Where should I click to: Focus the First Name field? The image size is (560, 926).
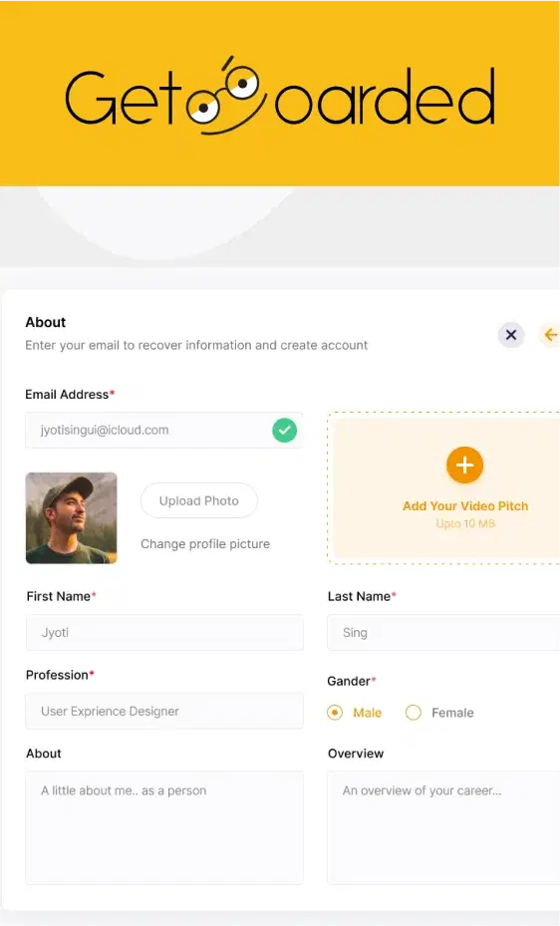(164, 633)
